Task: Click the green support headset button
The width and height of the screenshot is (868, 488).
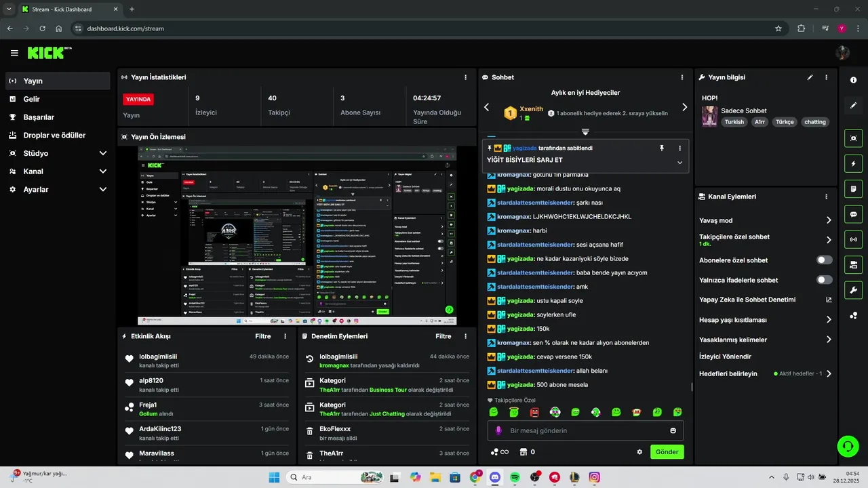Action: pos(848,446)
